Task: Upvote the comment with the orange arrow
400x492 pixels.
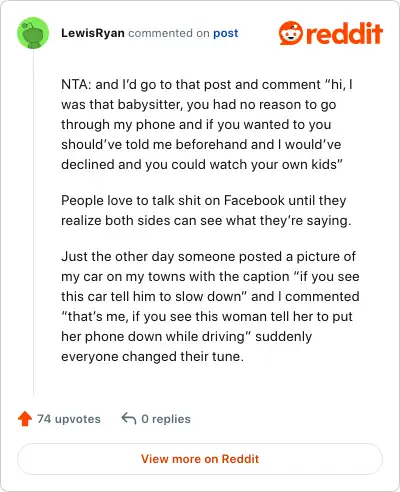Action: (25, 419)
